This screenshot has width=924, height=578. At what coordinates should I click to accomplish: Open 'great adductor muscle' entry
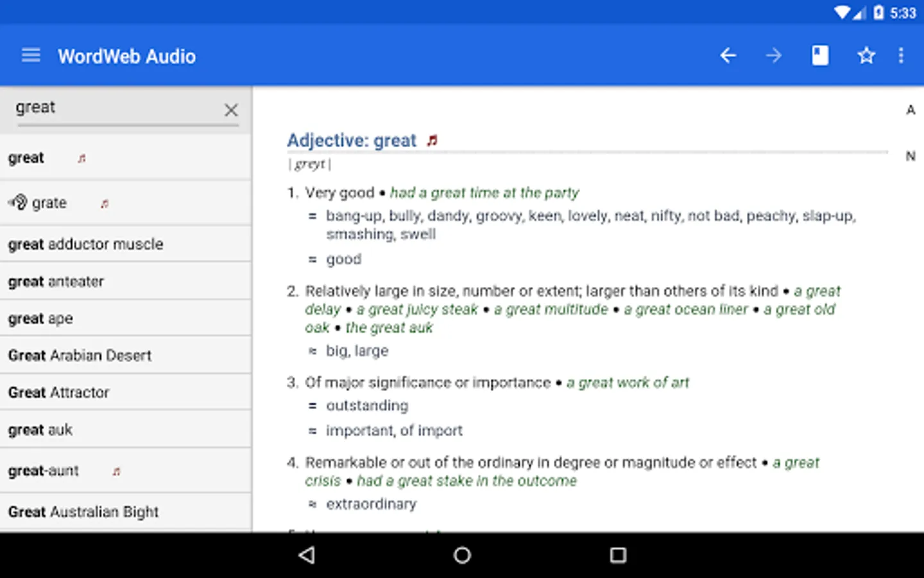click(x=126, y=244)
